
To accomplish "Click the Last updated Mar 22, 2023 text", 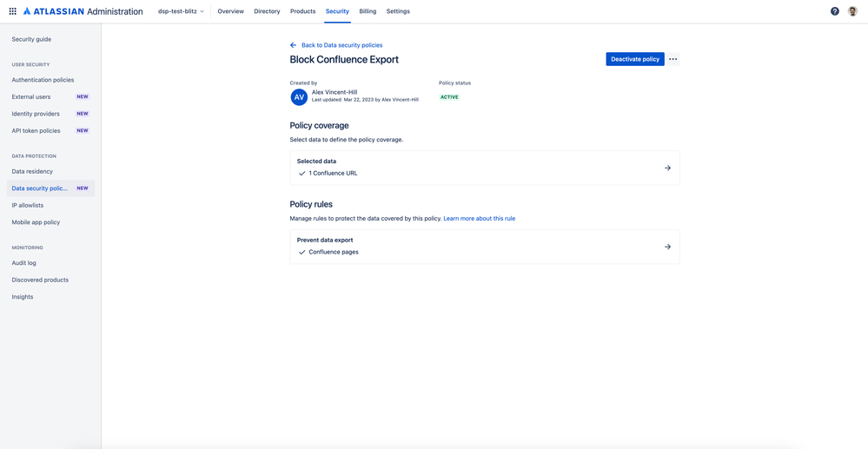I will [365, 100].
